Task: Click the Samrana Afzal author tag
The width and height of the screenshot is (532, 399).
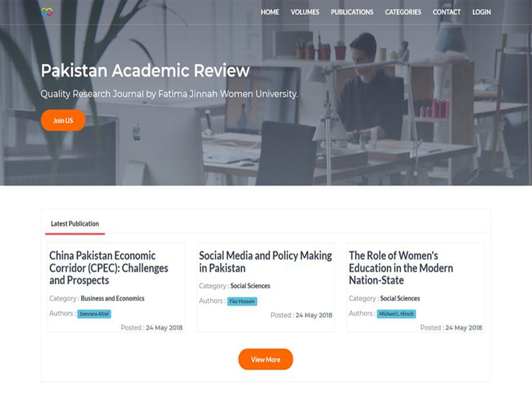Action: [94, 314]
